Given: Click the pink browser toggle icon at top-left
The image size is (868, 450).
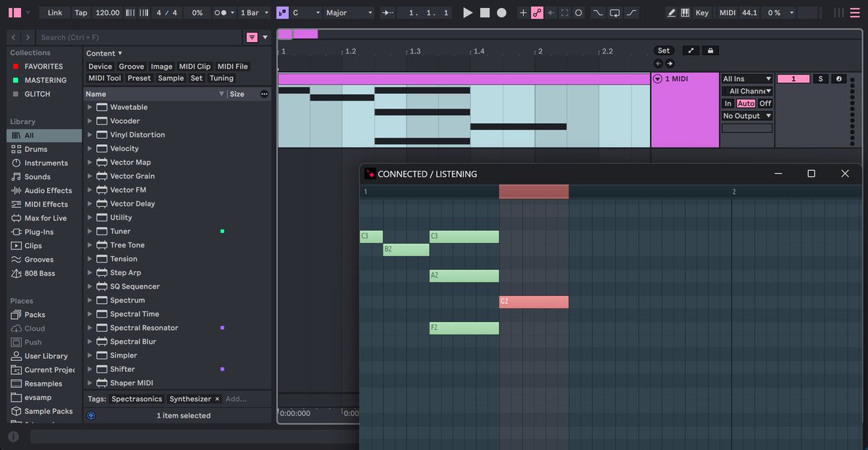Looking at the screenshot, I should (x=14, y=13).
